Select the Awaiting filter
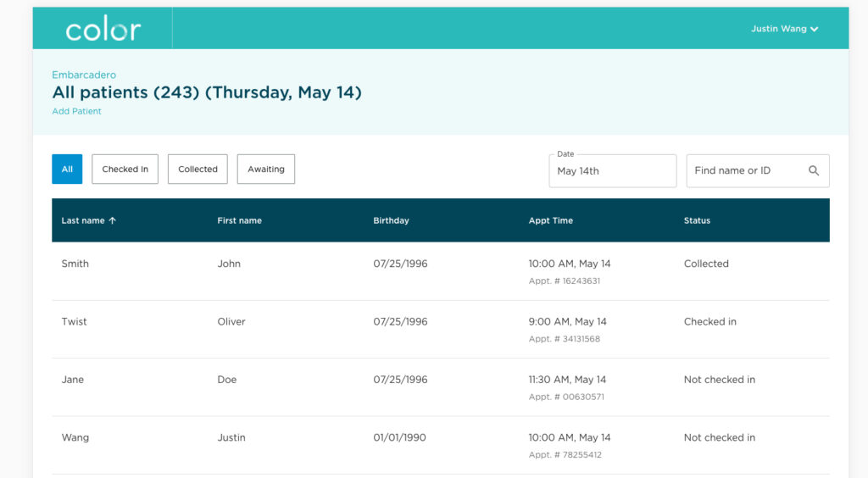The width and height of the screenshot is (868, 478). pyautogui.click(x=265, y=169)
